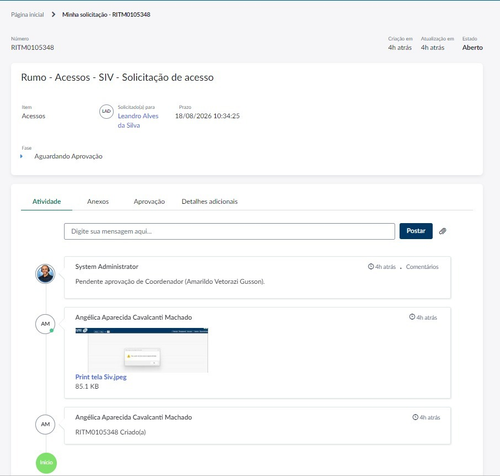Go to Página inicial breadcrumb

click(27, 14)
